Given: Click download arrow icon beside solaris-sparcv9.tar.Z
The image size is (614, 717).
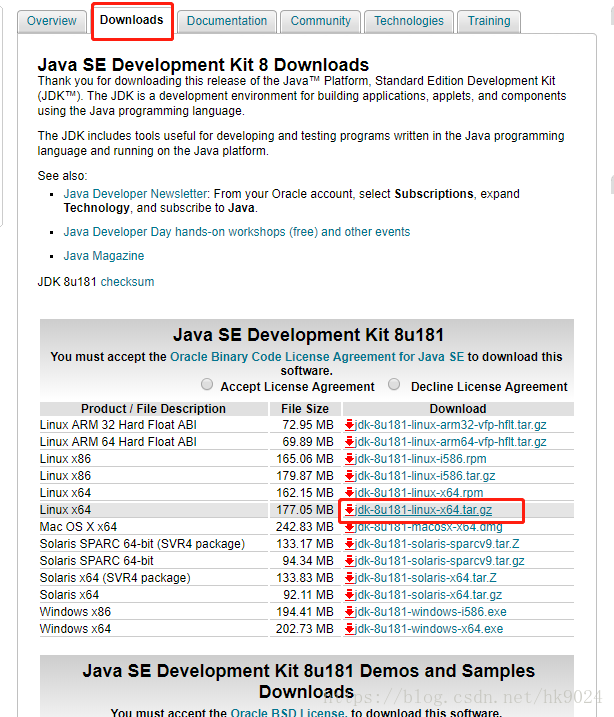Looking at the screenshot, I should pos(350,544).
